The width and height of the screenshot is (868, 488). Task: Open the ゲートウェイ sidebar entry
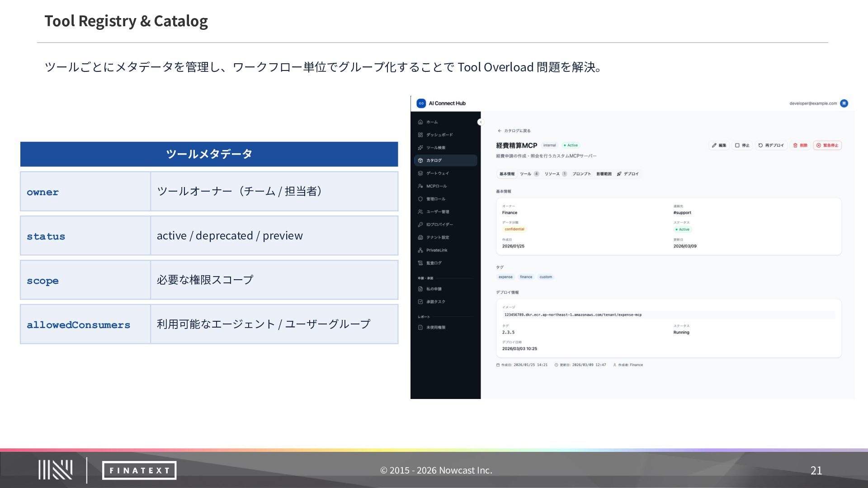pyautogui.click(x=437, y=173)
